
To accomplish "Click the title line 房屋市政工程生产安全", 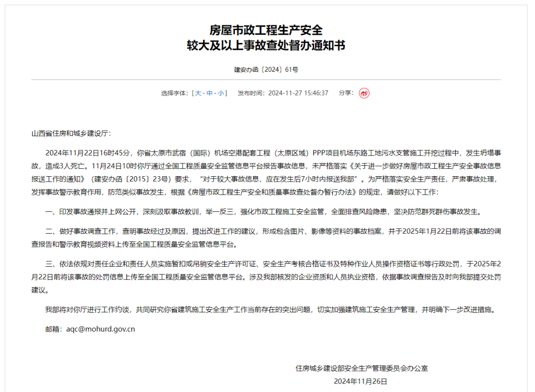I will point(266,30).
